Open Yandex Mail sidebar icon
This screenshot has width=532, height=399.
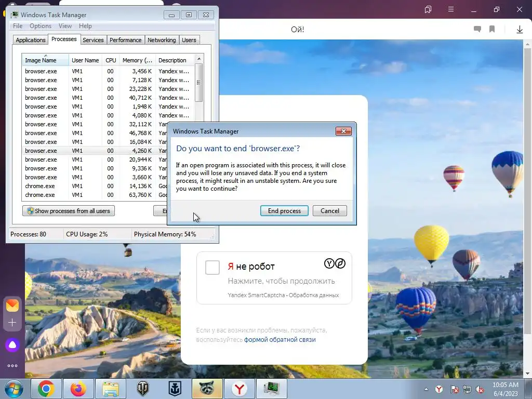click(x=12, y=305)
